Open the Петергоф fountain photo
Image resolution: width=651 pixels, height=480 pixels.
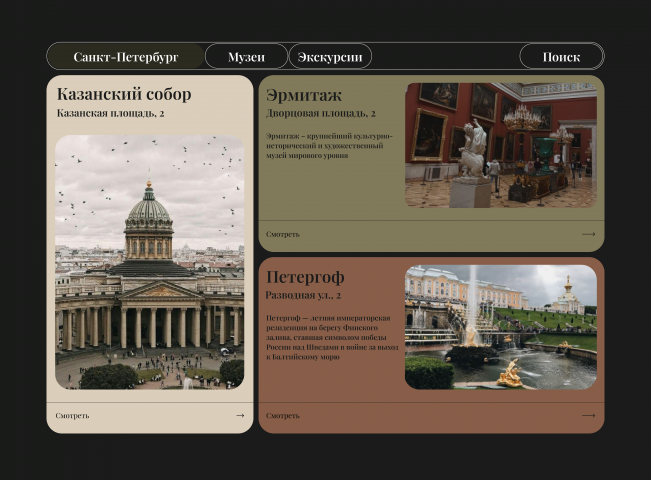(501, 327)
